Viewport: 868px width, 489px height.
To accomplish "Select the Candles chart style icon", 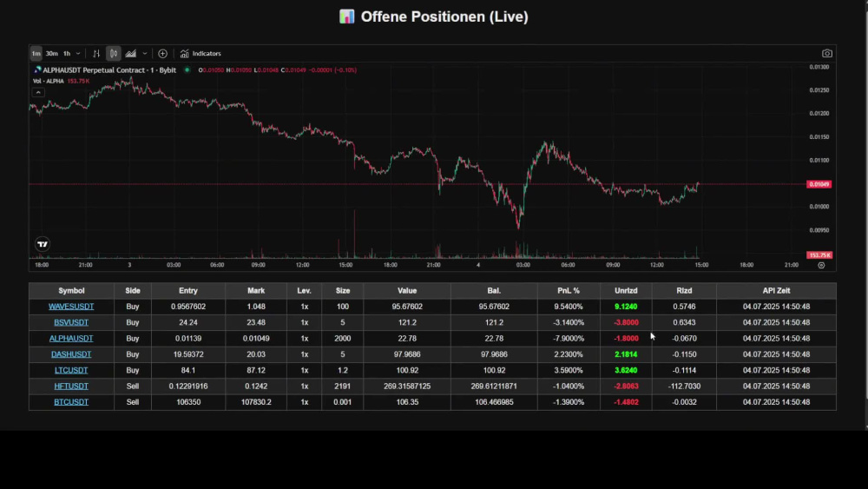I will [114, 54].
